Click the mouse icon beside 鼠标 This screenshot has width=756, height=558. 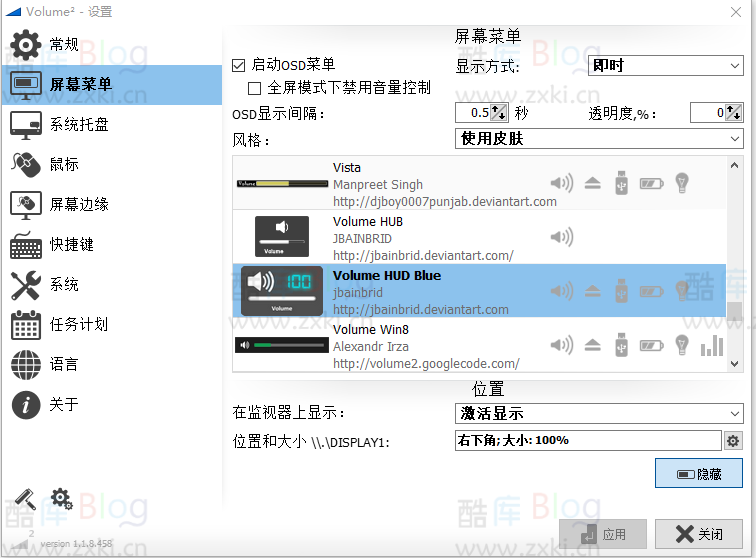click(26, 165)
